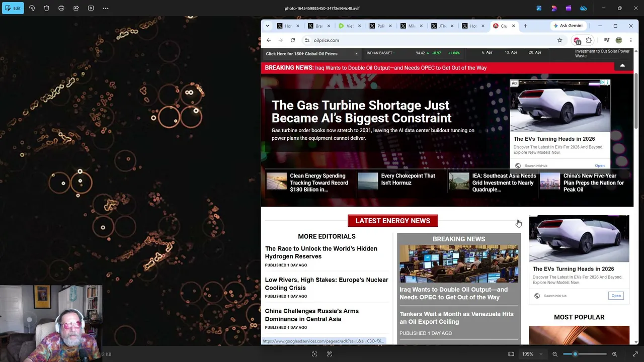644x362 pixels.
Task: Open the red extension icon with badge
Action: (x=577, y=40)
